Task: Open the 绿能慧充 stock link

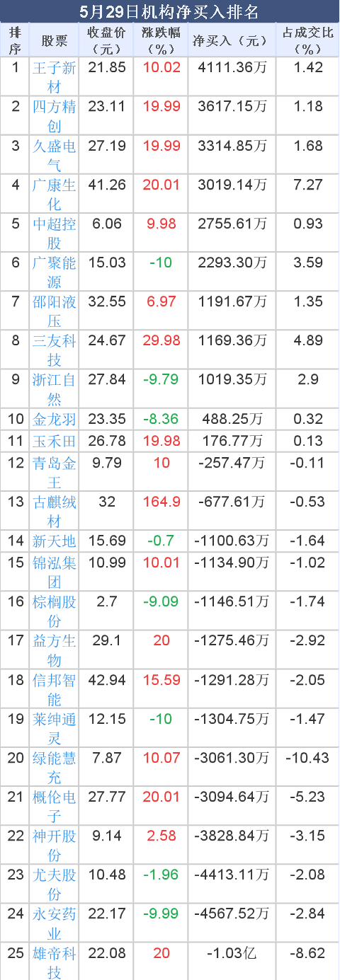Action: pos(55,768)
